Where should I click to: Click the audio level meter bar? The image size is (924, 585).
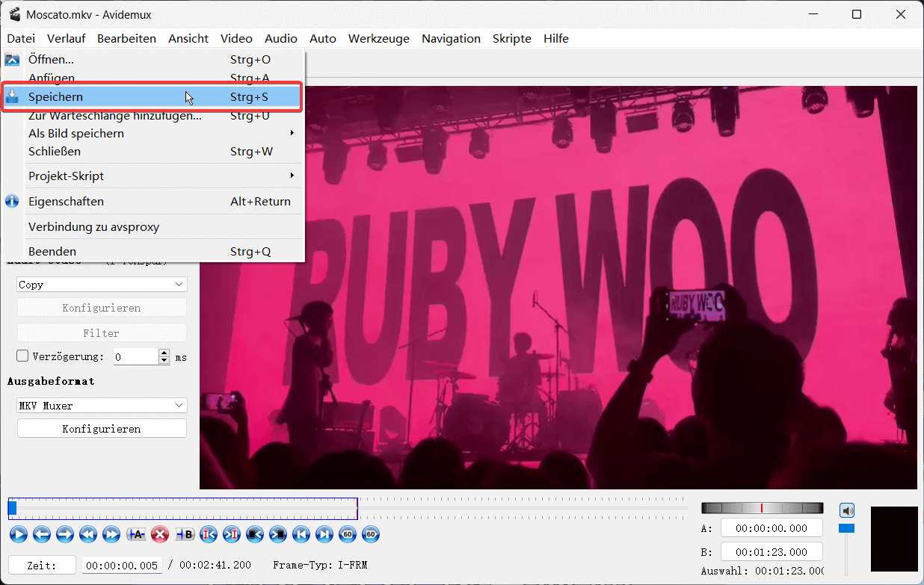pos(762,508)
